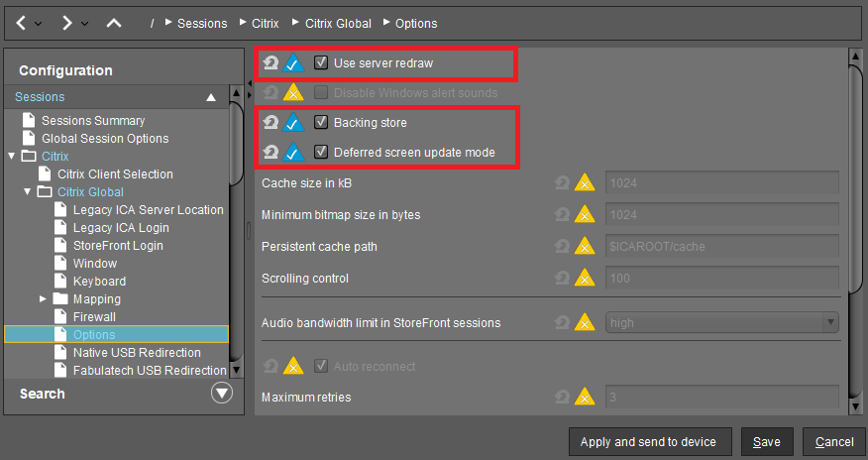Click reset icon beside Use server redraw

point(271,63)
